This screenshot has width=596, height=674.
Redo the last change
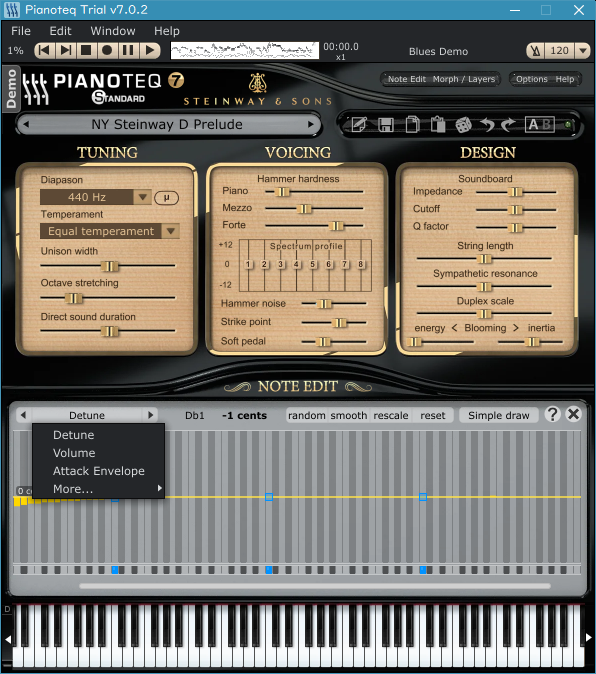point(508,125)
